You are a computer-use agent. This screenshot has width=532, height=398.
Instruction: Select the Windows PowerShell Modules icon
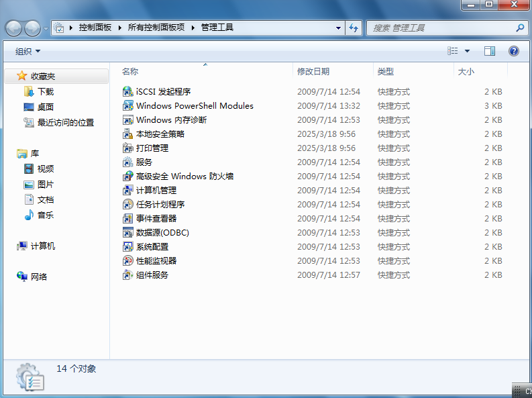[128, 106]
